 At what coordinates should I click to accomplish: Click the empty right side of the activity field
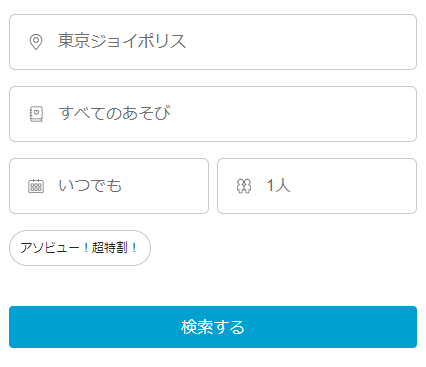(x=293, y=114)
